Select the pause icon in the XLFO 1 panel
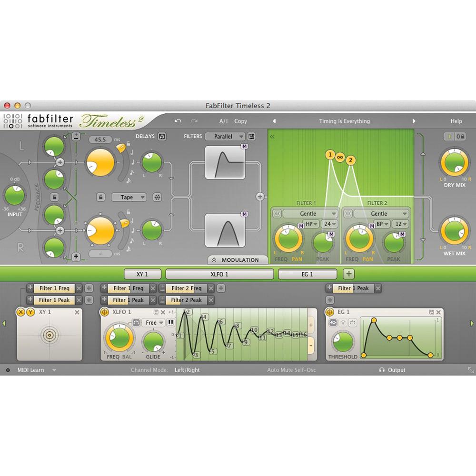 click(170, 323)
